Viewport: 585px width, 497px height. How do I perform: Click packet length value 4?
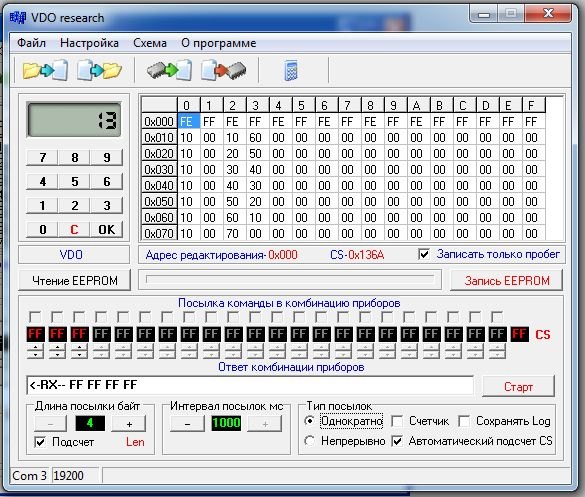(x=90, y=423)
